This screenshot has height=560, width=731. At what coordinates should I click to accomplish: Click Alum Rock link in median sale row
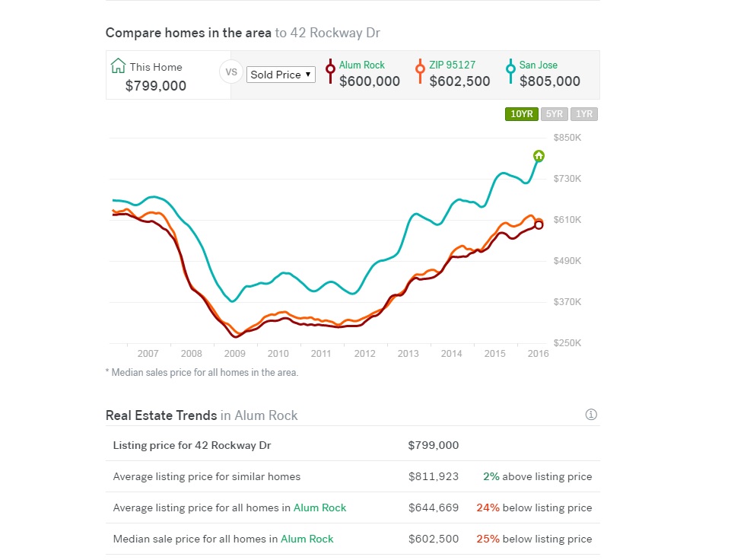pos(307,539)
